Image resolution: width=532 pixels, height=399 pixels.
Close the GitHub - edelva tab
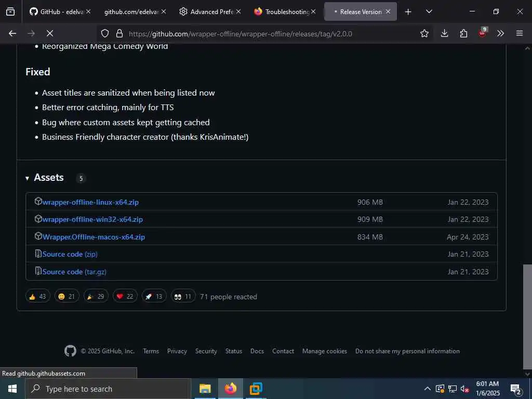coord(88,11)
